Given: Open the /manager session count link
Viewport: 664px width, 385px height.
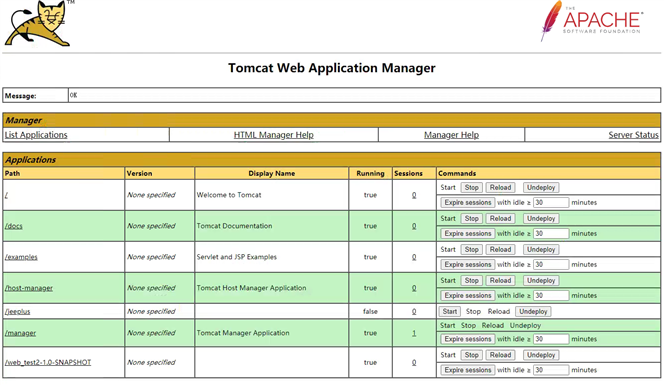Looking at the screenshot, I should pos(414,333).
